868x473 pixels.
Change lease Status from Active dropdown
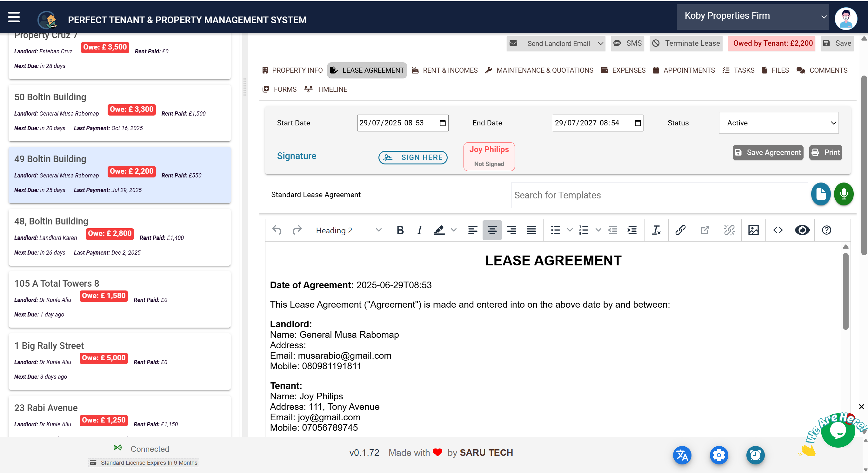tap(778, 123)
